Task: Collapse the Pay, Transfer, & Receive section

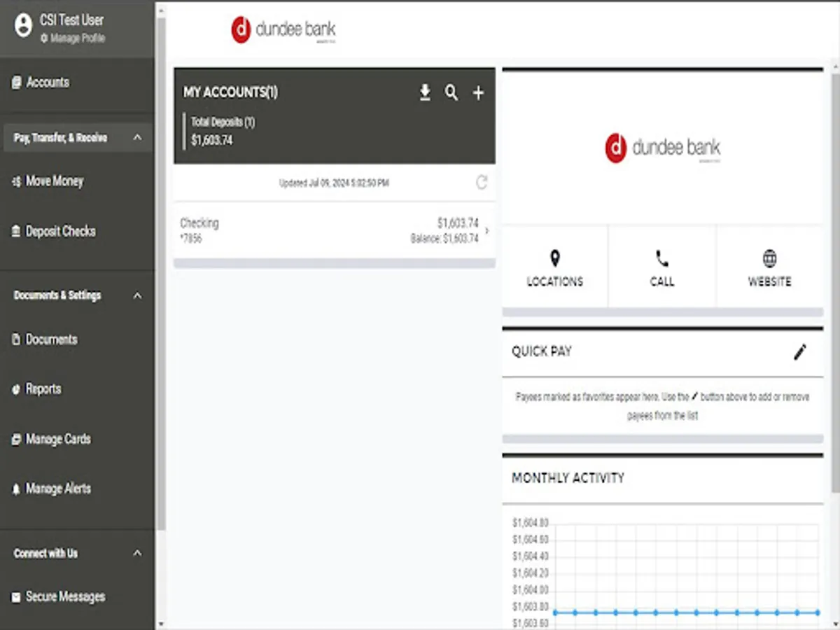Action: (137, 137)
